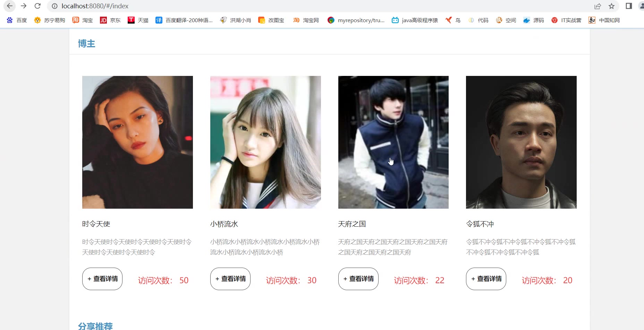Open the 天府之国 blogger photo
Image resolution: width=644 pixels, height=330 pixels.
[393, 142]
